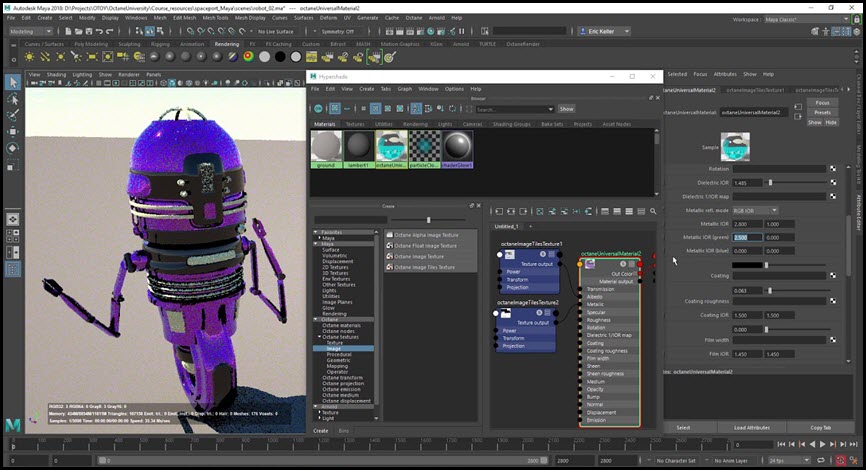Click checker map button beside Rotation attribute
866x470 pixels.
coord(833,168)
